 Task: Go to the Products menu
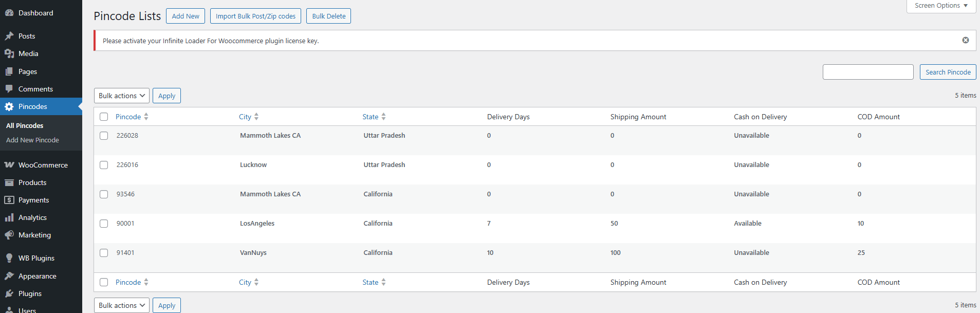pos(32,182)
